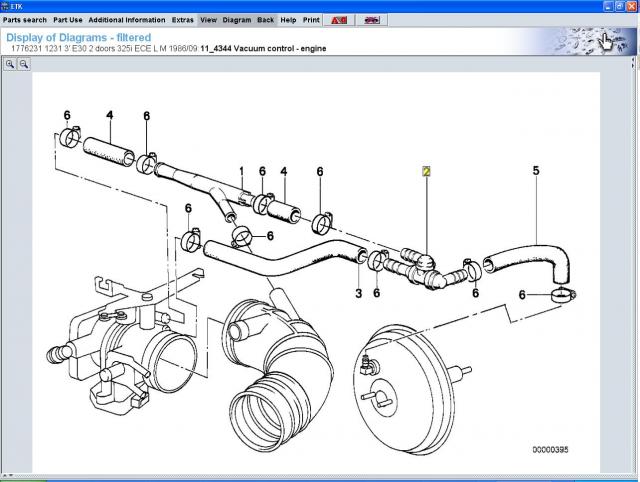Open the Parts search menu
Screen dimensions: 640x482
point(24,19)
